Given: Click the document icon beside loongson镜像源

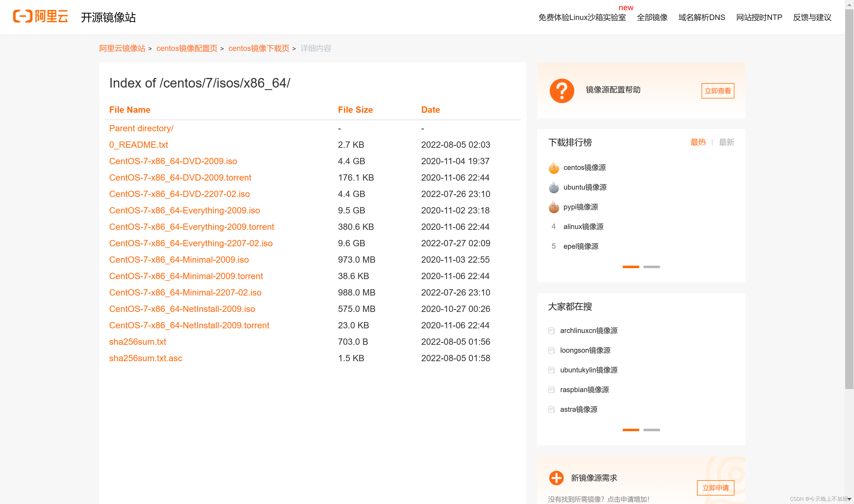Looking at the screenshot, I should tap(551, 350).
